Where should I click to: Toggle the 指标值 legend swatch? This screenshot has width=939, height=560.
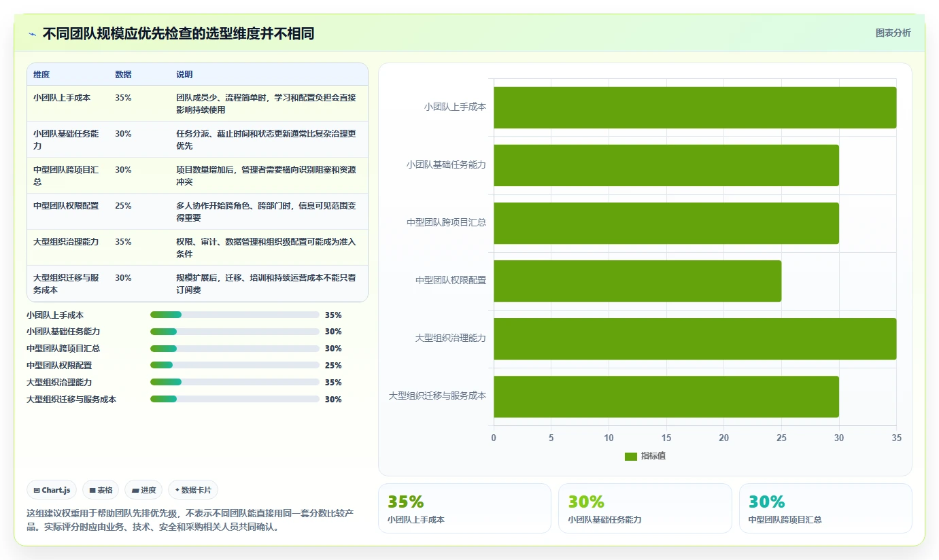tap(631, 456)
